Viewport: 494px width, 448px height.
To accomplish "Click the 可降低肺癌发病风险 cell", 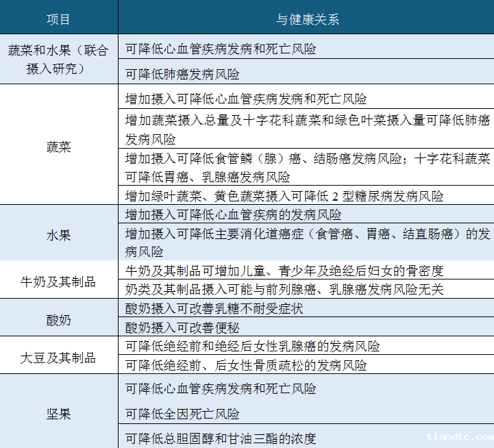I will 182,74.
